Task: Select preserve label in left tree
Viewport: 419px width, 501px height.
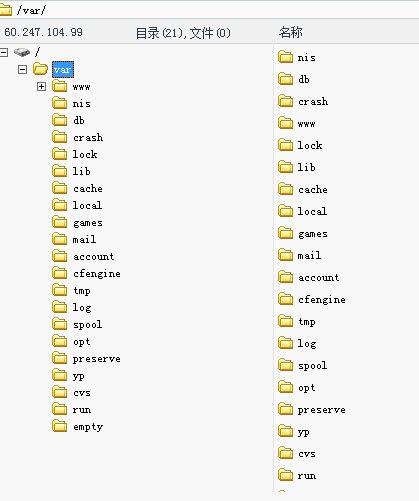Action: click(97, 359)
